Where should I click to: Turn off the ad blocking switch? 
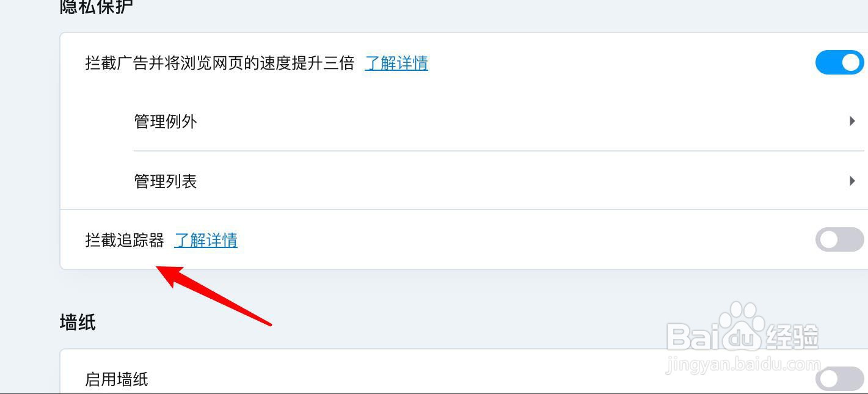click(x=839, y=62)
